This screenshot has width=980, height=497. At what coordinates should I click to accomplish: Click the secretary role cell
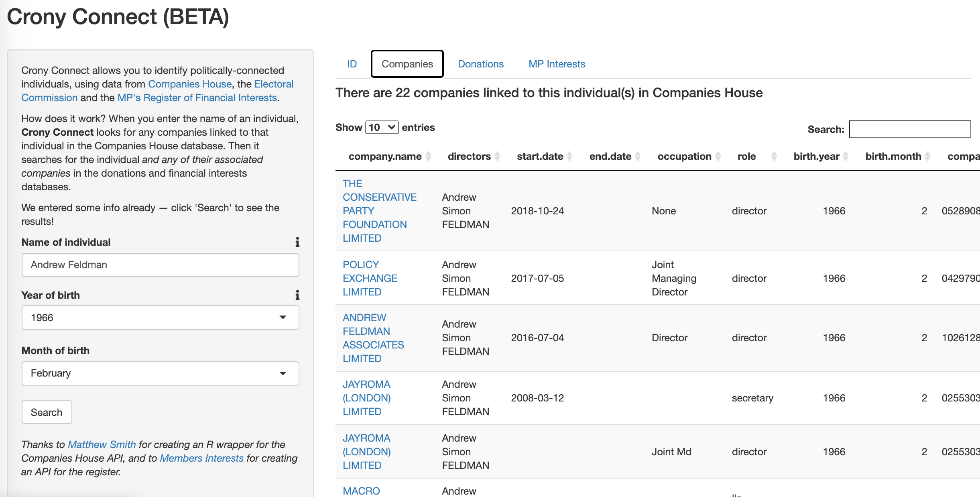click(752, 398)
